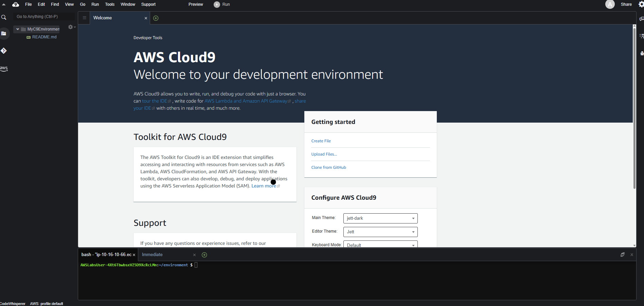Click the Preview button
Viewport: 644px width, 306px height.
coord(196,4)
